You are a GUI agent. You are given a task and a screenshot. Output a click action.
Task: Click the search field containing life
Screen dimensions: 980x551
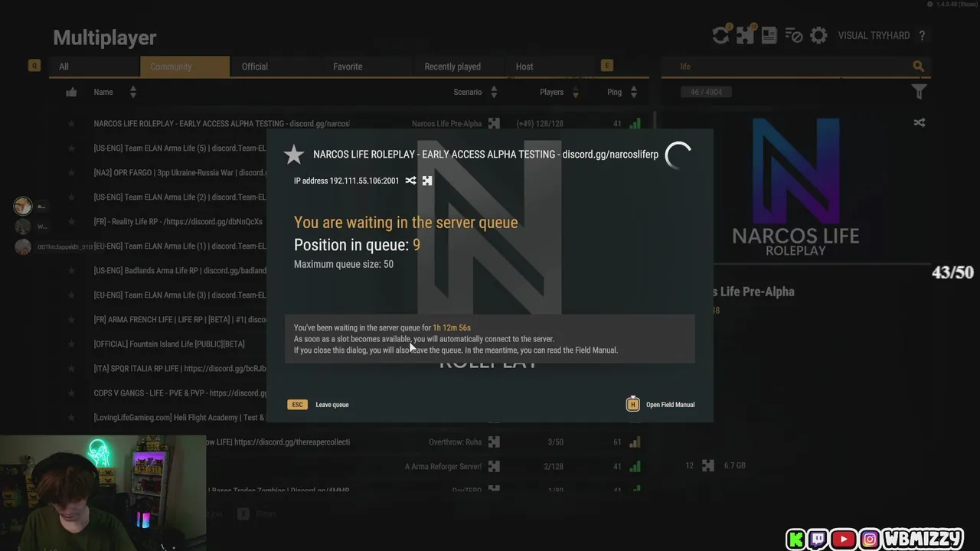796,67
